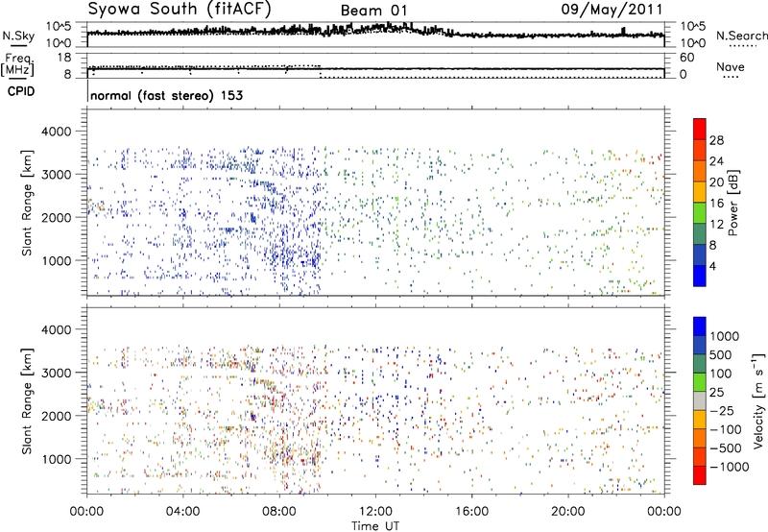
Task: Click the red top of power colorbar
Action: click(x=700, y=129)
